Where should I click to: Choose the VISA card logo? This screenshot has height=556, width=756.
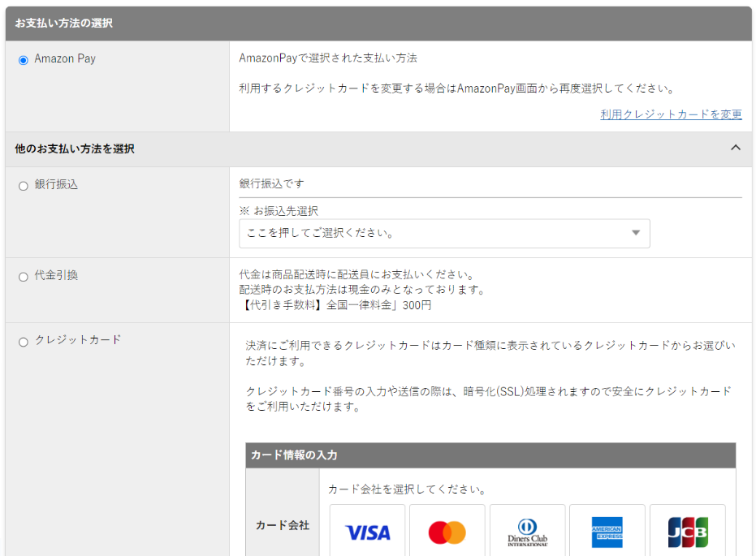point(367,532)
